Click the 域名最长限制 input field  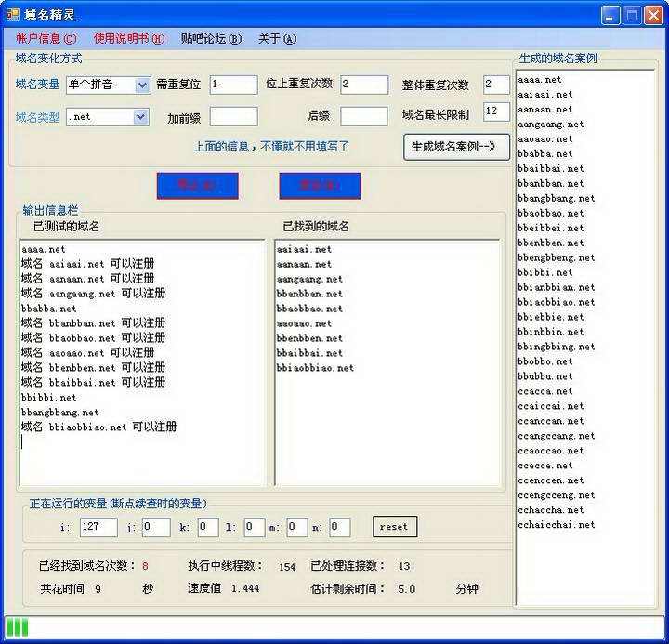tap(496, 112)
